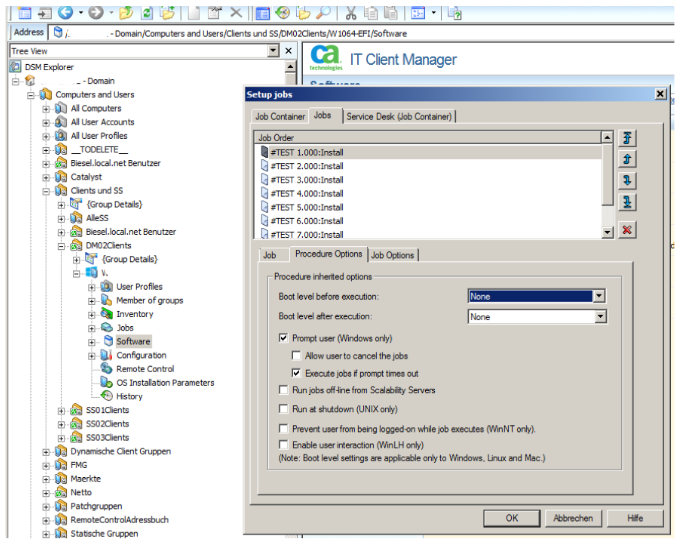The image size is (683, 548).
Task: Click the Cut scissors icon in toolbar
Action: [351, 13]
